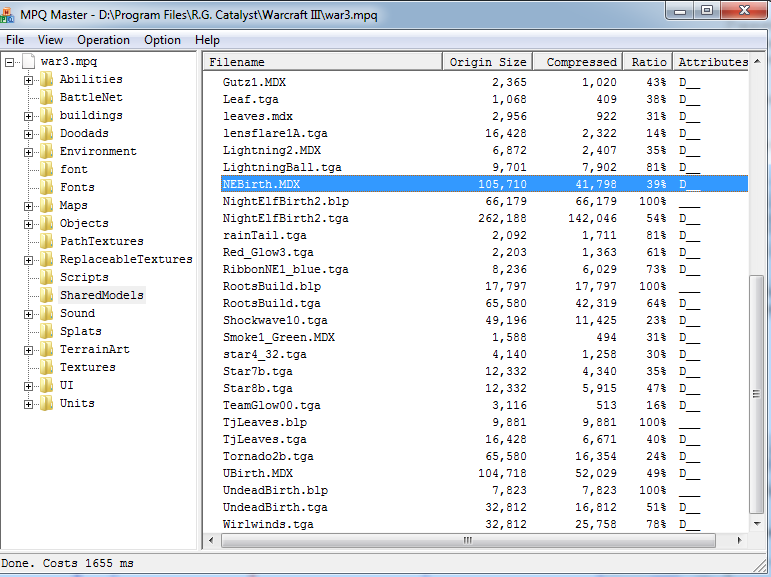Viewport: 771px width, 577px height.
Task: Collapse the war3.mpq root node
Action: (9, 62)
